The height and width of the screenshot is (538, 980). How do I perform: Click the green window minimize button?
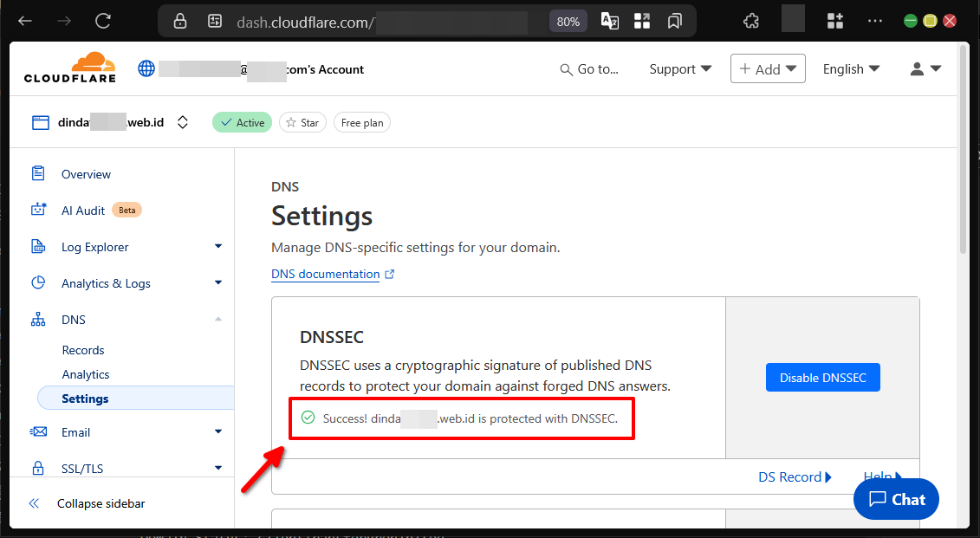(x=911, y=22)
